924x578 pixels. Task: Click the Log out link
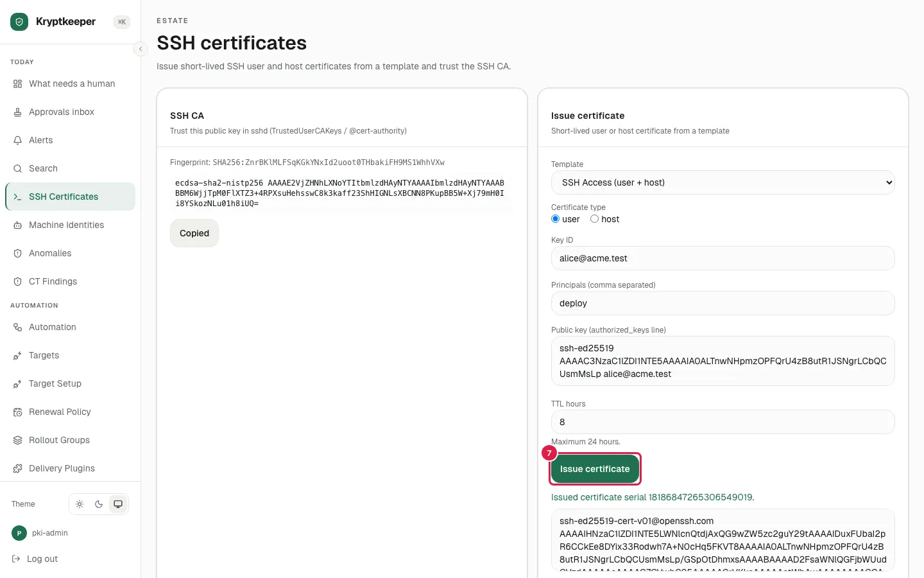point(42,559)
